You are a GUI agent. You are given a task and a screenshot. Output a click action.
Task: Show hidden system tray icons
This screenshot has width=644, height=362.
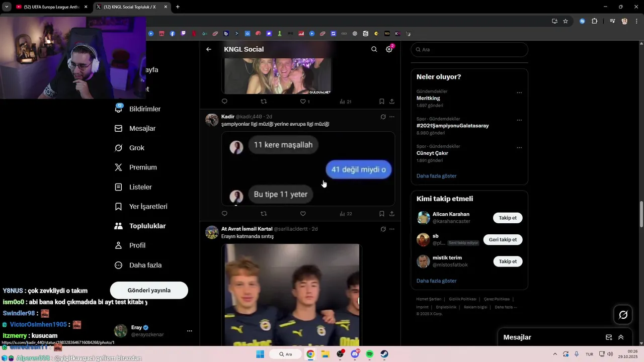(x=555, y=354)
